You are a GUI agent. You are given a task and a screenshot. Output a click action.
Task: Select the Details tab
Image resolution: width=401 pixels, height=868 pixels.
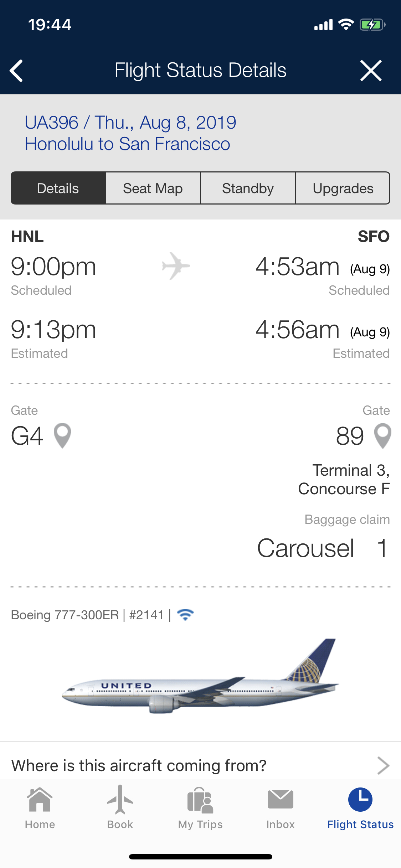coord(58,188)
